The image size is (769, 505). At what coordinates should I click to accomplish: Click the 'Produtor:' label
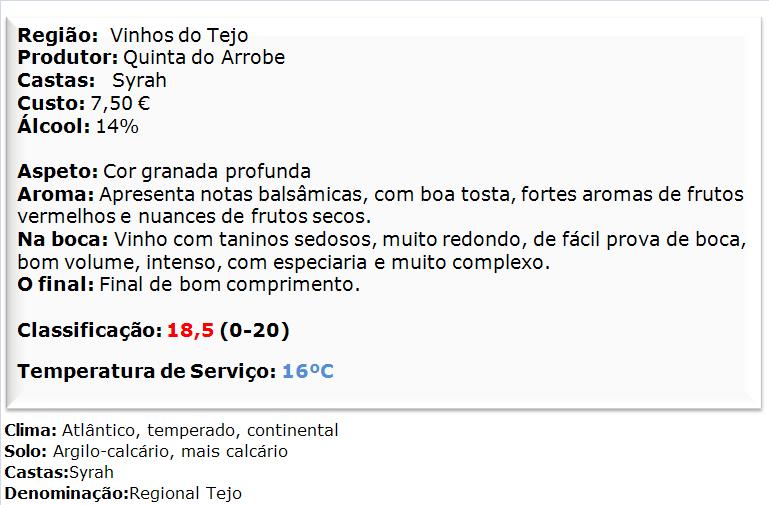(68, 58)
